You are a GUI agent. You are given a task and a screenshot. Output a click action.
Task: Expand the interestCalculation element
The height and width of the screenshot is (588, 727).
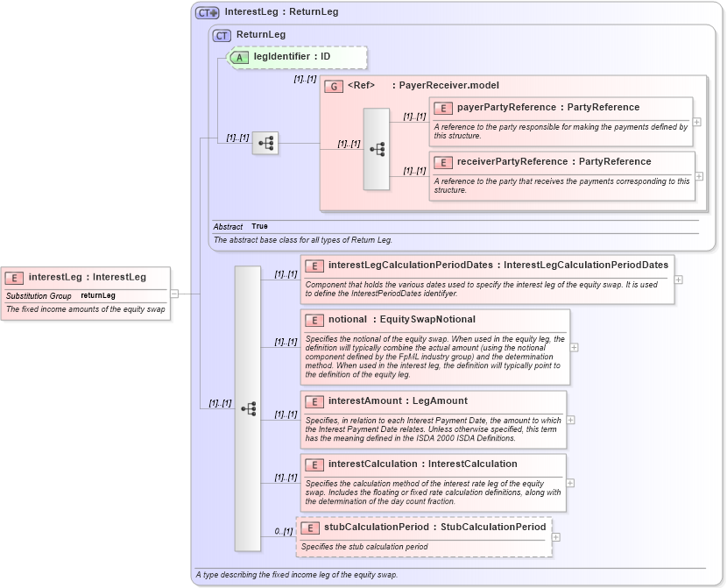570,483
